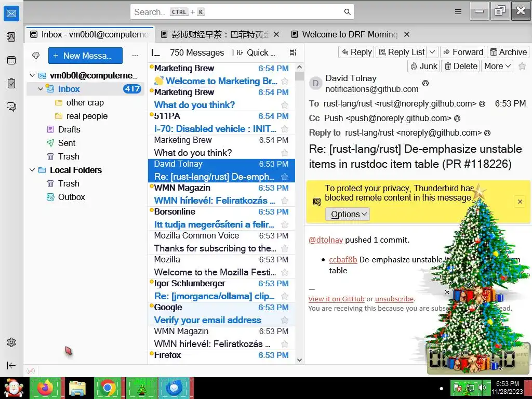Open Firefox from the taskbar
Image resolution: width=532 pixels, height=399 pixels.
tap(45, 388)
